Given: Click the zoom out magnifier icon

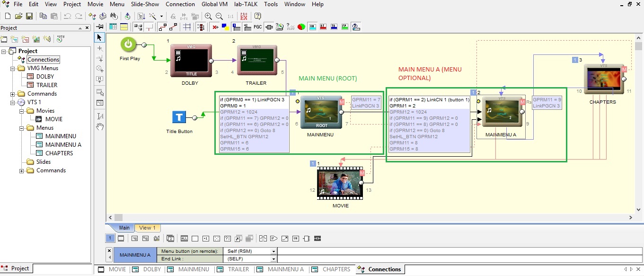Looking at the screenshot, I should (219, 16).
